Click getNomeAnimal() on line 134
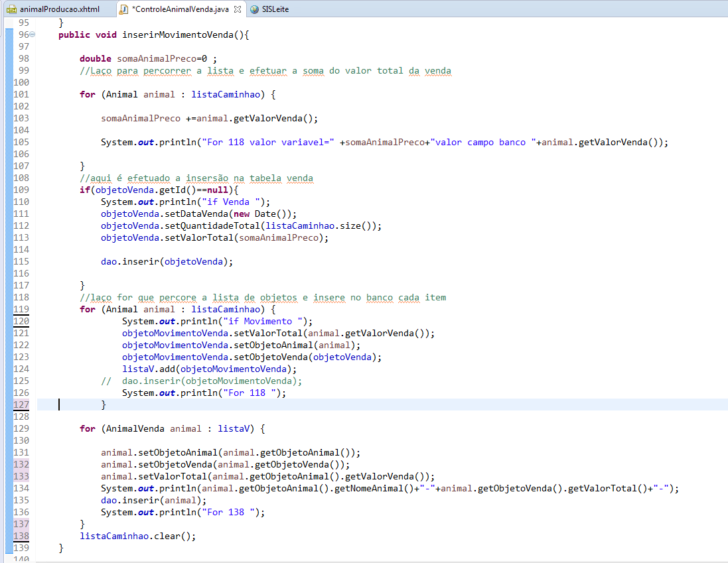Viewport: 728px width, 563px height. click(374, 488)
